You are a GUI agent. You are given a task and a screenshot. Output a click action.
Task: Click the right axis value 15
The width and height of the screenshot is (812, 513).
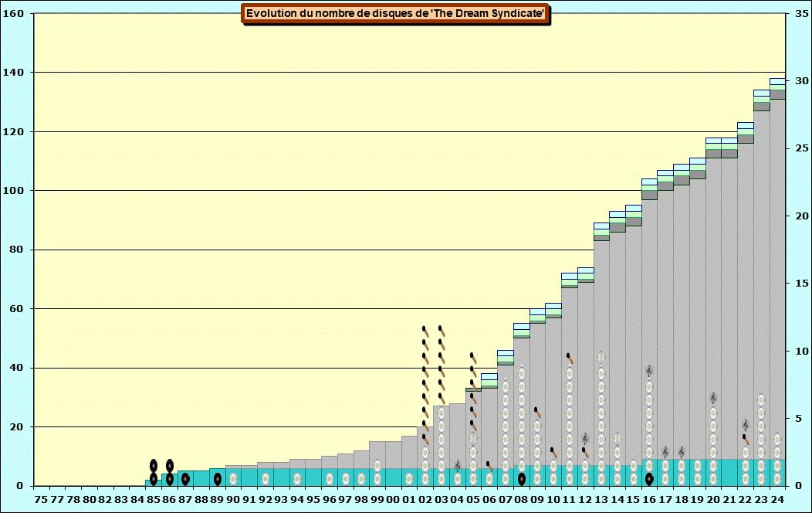(802, 284)
